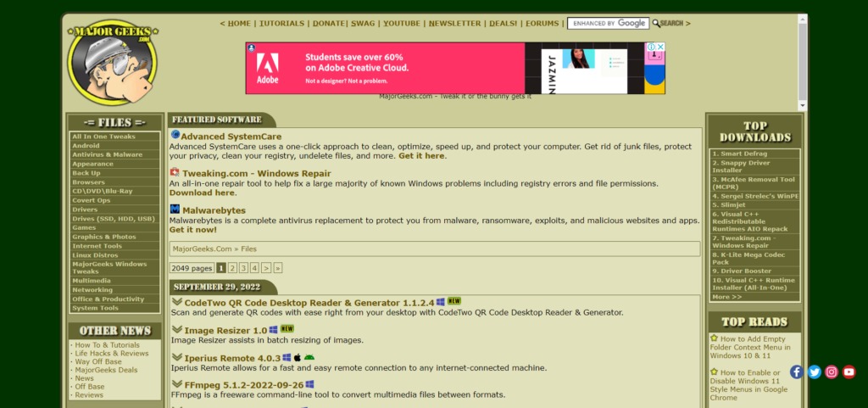Open the Twitter social icon
868x408 pixels.
click(814, 372)
